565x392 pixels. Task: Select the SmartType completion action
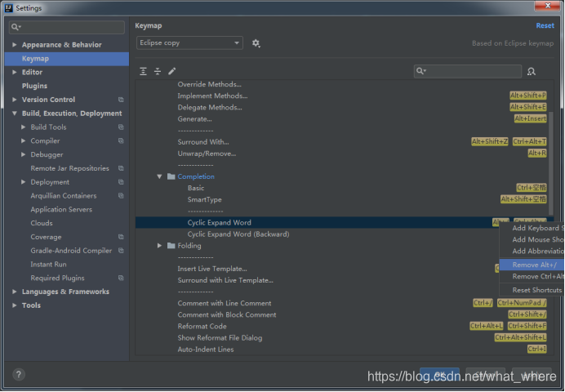(x=204, y=199)
